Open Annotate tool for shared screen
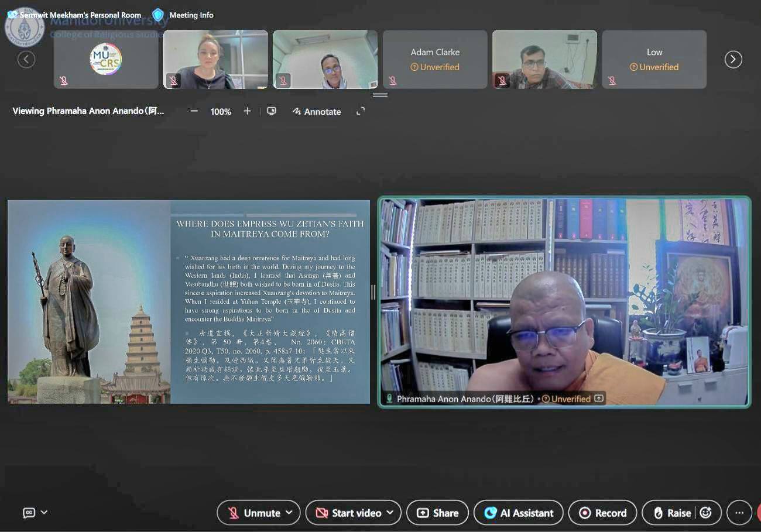Viewport: 761px width, 532px height. tap(317, 111)
